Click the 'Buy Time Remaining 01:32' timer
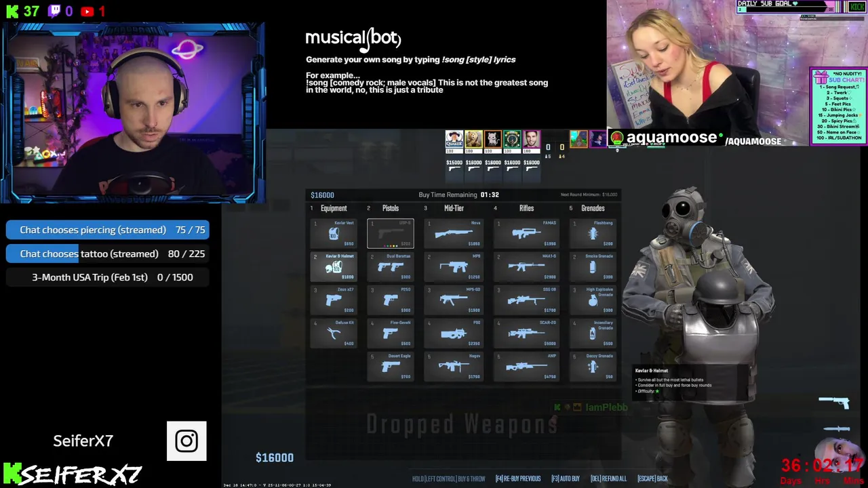This screenshot has width=868, height=488. tap(458, 195)
